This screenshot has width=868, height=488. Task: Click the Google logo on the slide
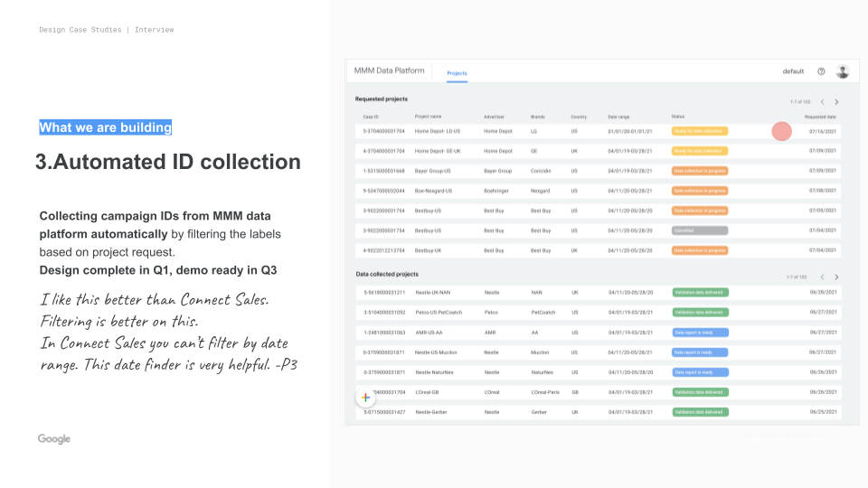(x=54, y=439)
